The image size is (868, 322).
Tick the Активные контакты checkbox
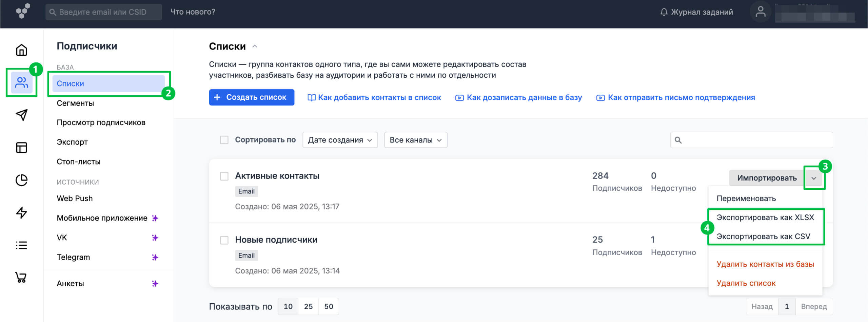tap(224, 176)
